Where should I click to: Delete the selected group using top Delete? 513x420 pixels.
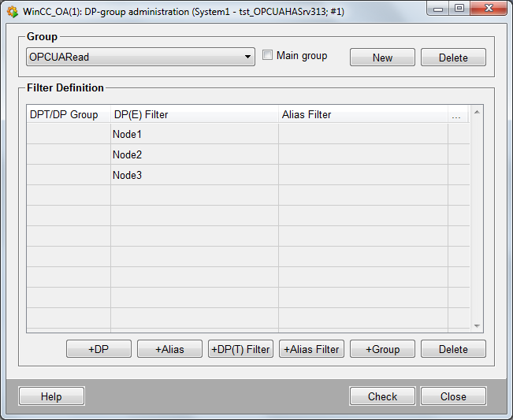pyautogui.click(x=453, y=58)
